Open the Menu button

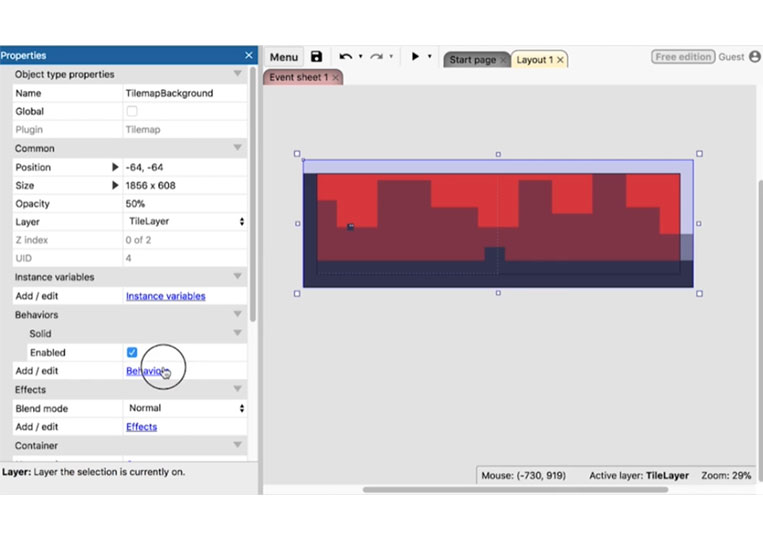(284, 57)
